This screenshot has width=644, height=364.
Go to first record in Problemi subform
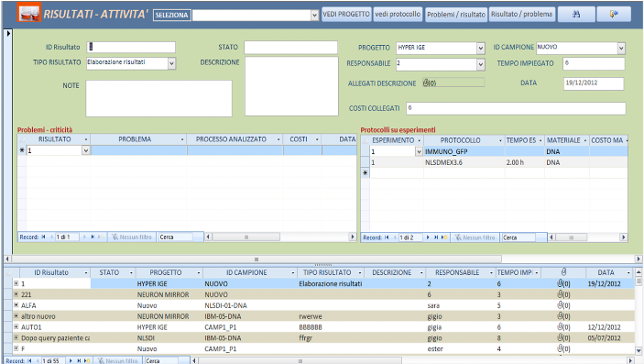point(43,237)
